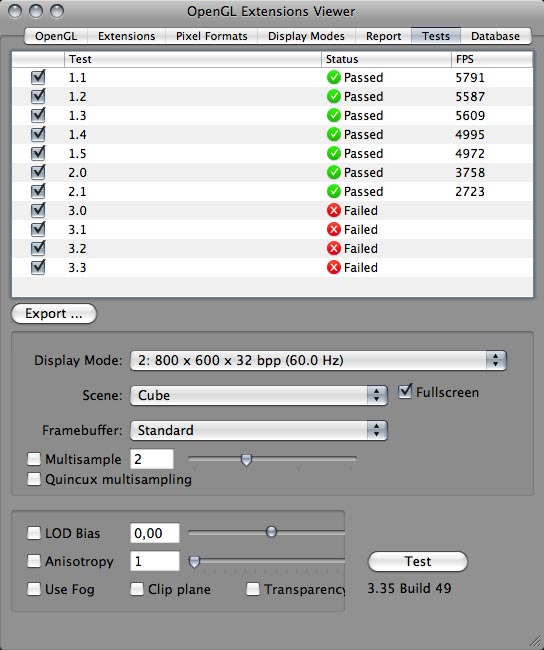Screen dimensions: 544x650
Task: Enable Quincux multisampling
Action: (x=34, y=479)
